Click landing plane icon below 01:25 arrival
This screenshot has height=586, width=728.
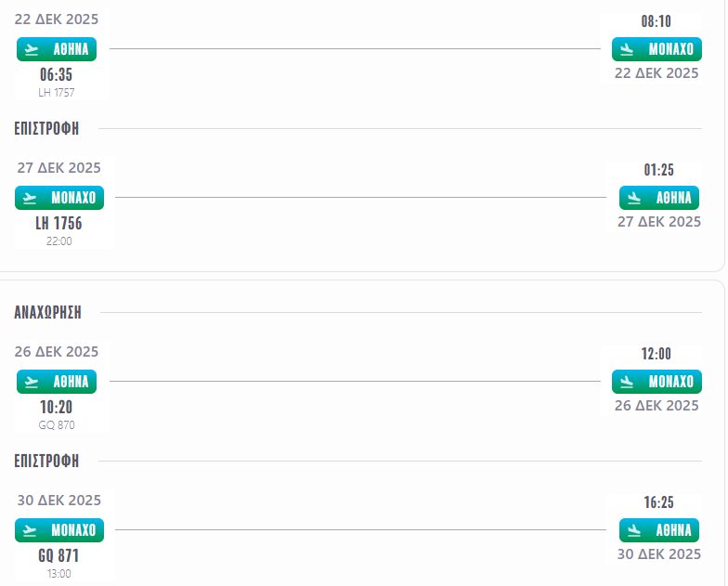pyautogui.click(x=635, y=198)
